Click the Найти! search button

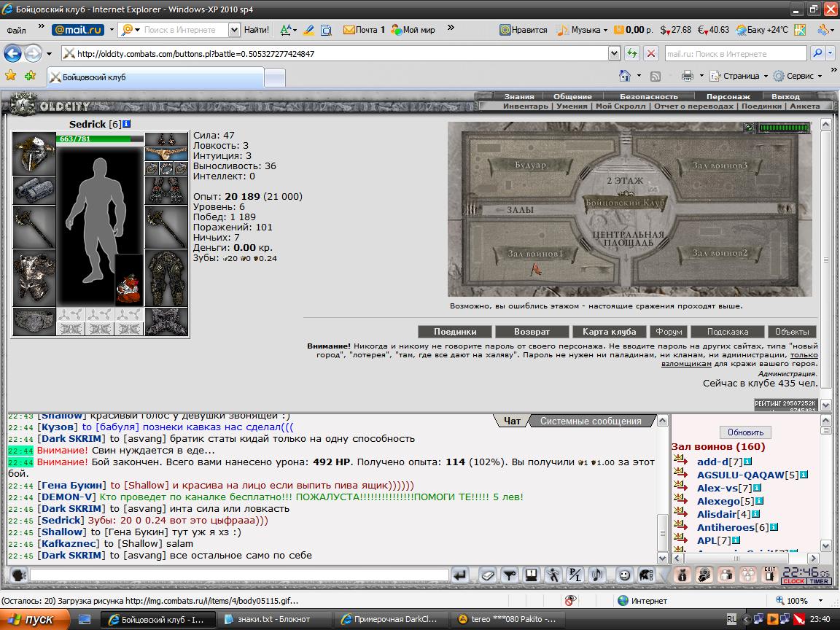click(257, 30)
